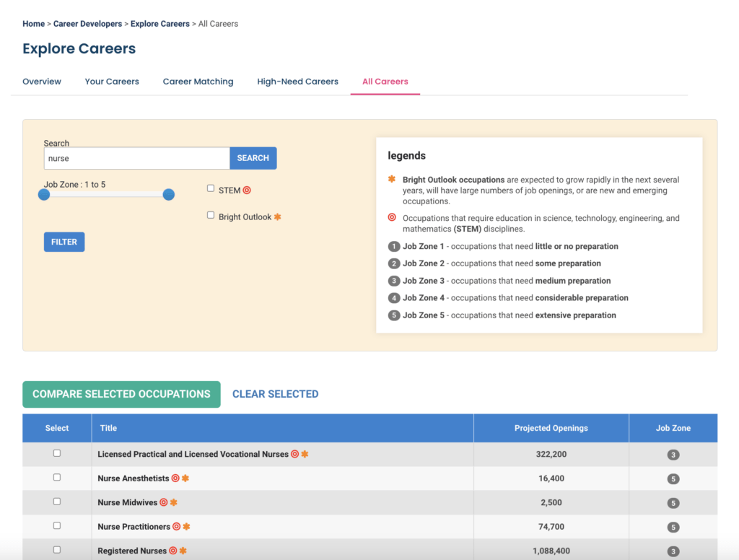Click the Clear Selected link
Viewport: 739px width, 560px height.
(x=275, y=394)
